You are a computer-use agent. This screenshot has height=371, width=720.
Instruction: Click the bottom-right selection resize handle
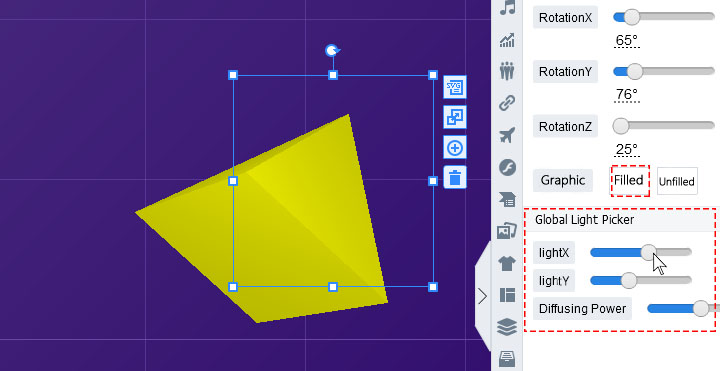tap(433, 287)
